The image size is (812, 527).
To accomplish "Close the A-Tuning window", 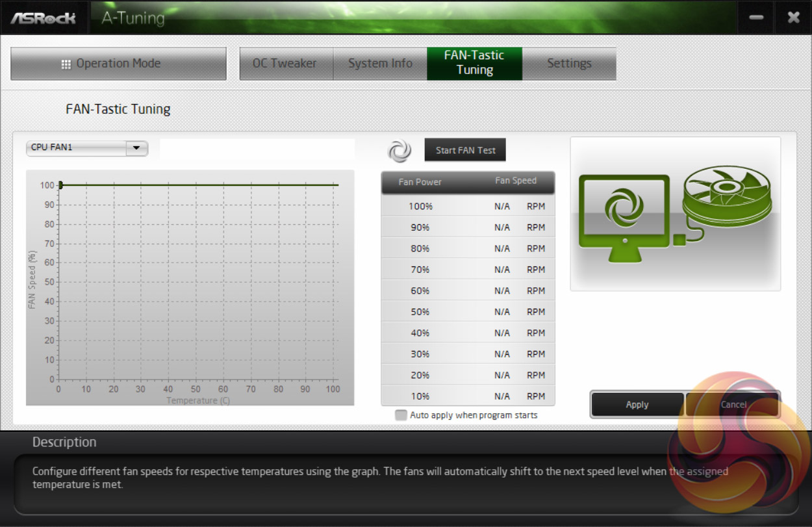I will point(793,18).
